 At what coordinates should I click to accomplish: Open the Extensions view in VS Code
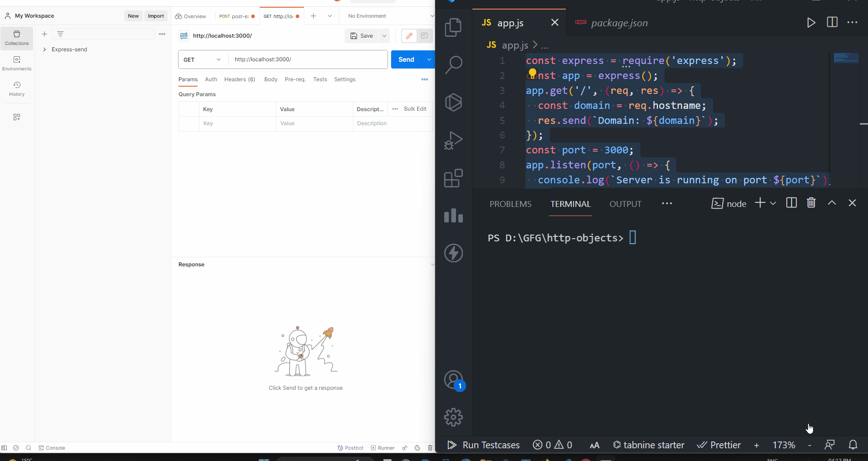[453, 178]
